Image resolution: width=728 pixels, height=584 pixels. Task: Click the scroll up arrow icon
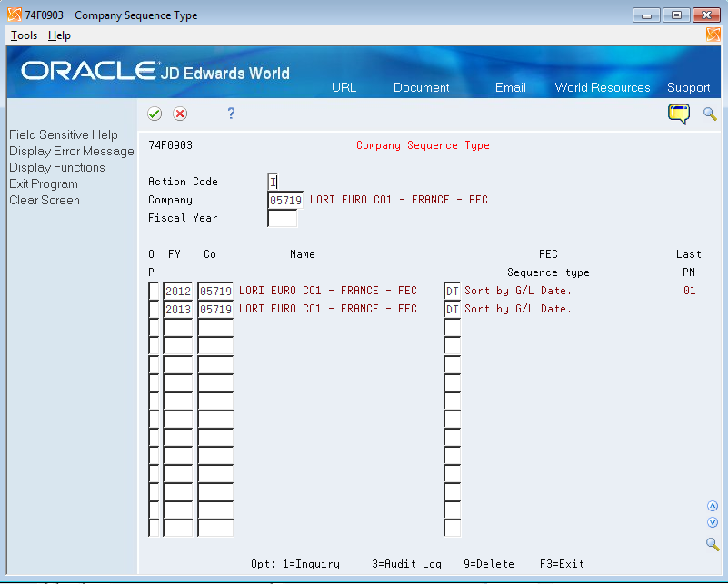pos(713,506)
